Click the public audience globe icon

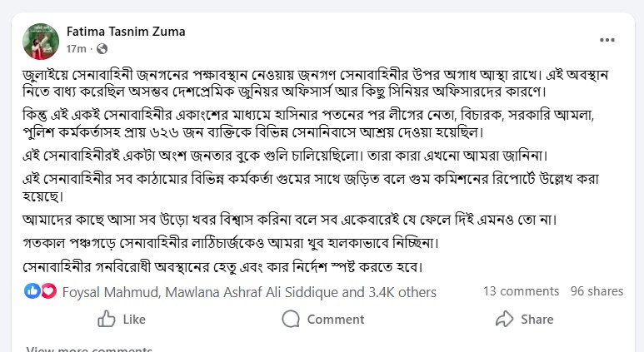(x=102, y=49)
